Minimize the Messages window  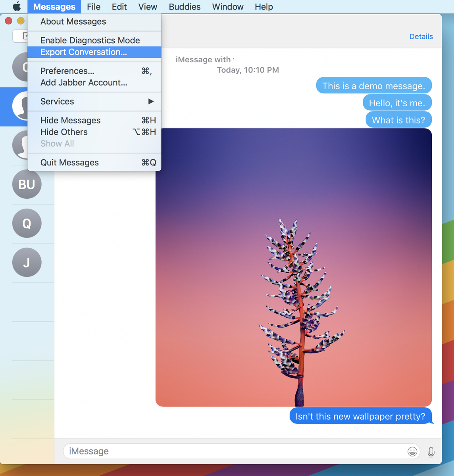click(21, 21)
